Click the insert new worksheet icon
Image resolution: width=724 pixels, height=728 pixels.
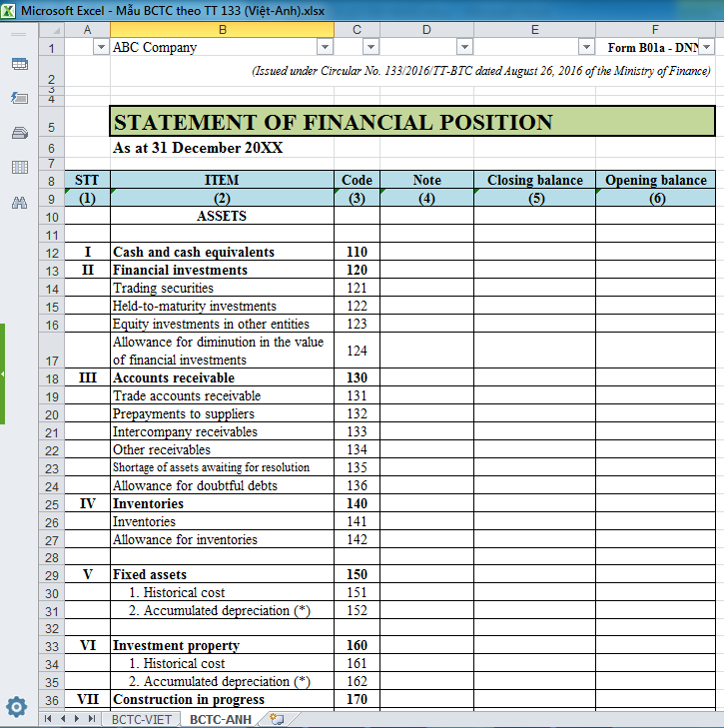click(277, 719)
